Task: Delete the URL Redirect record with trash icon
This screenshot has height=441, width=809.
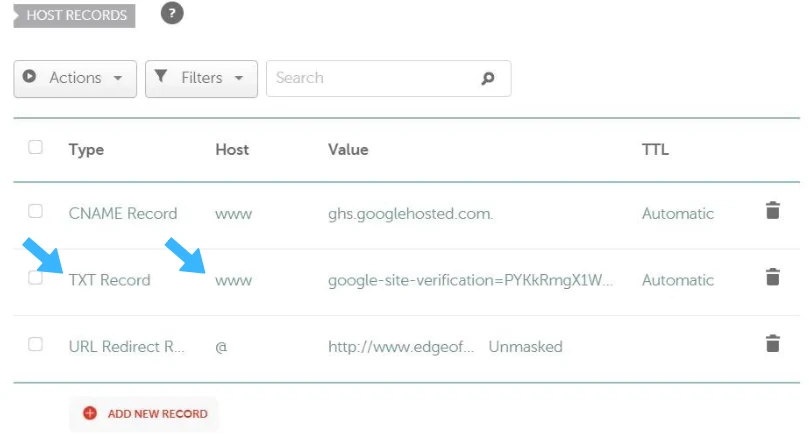Action: click(x=772, y=344)
